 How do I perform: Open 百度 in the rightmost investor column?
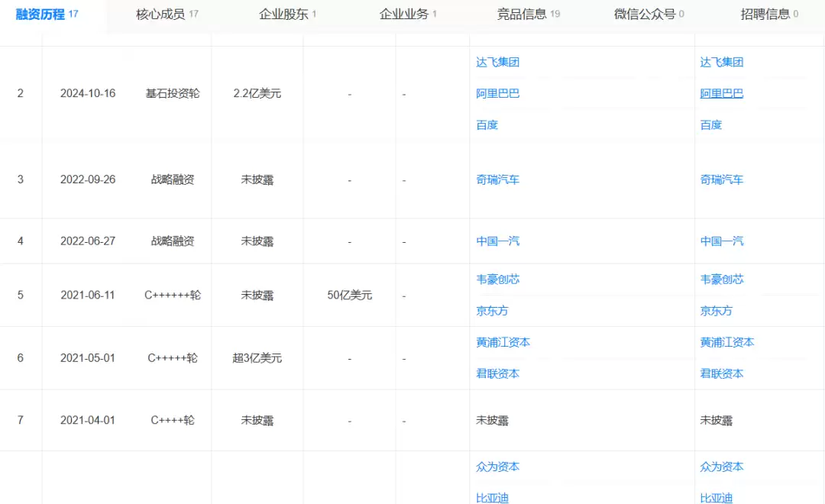pos(710,125)
